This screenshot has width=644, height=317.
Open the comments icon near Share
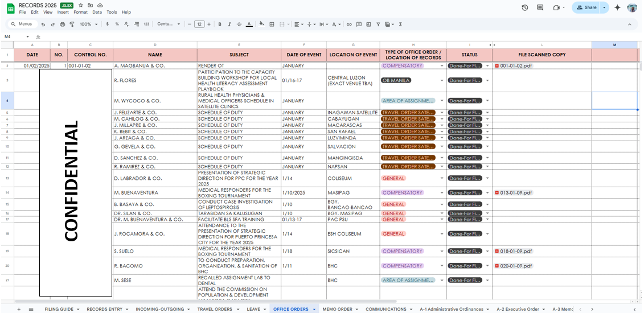click(x=540, y=7)
